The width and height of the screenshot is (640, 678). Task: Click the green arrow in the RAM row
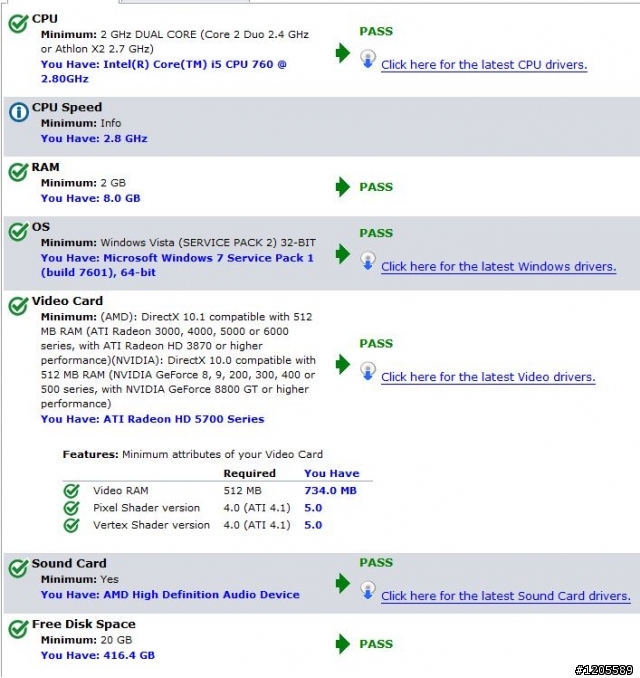click(x=343, y=187)
